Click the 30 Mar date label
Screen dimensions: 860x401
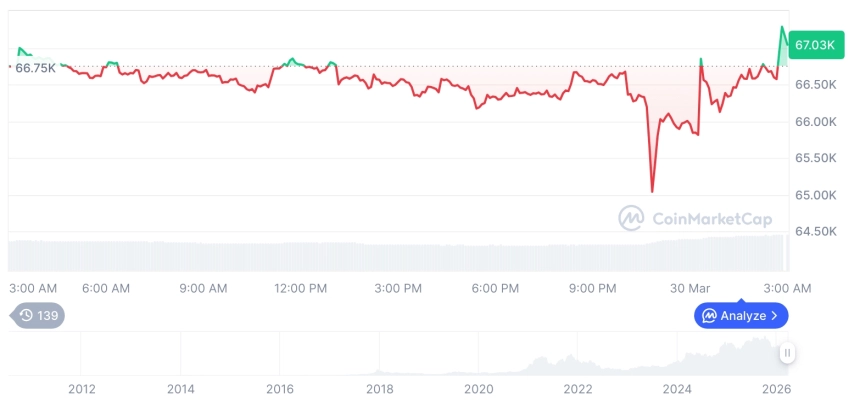(690, 288)
